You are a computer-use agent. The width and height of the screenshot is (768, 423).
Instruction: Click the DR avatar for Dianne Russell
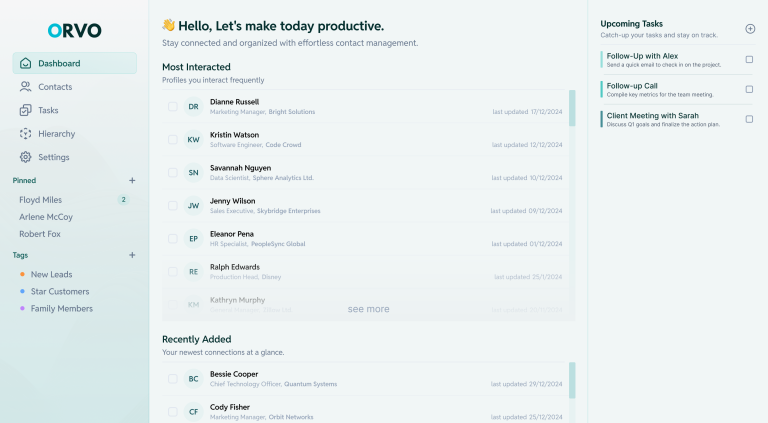coord(193,106)
